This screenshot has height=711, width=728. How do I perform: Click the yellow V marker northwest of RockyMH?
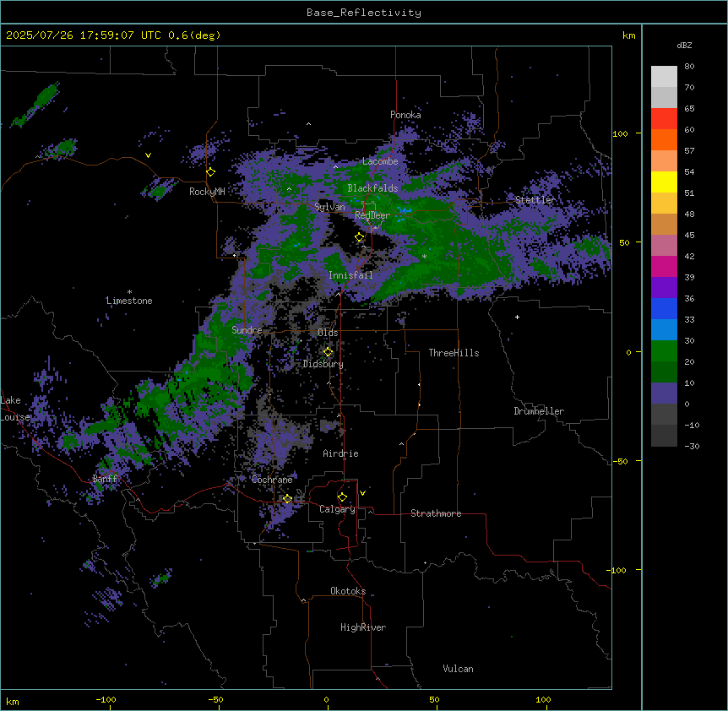click(x=148, y=155)
